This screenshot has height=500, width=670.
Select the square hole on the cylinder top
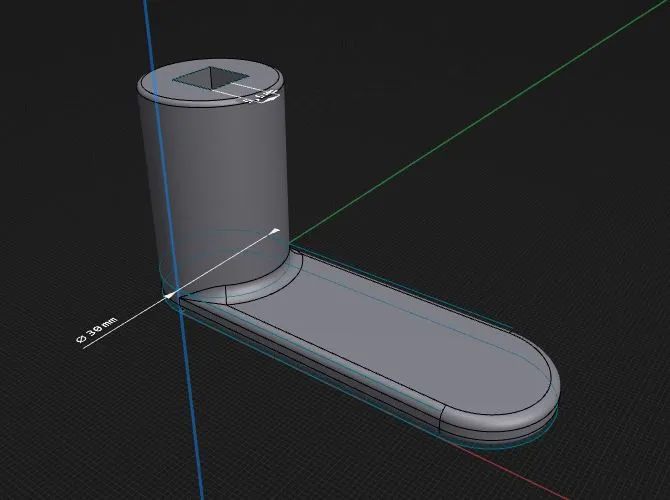coord(210,78)
